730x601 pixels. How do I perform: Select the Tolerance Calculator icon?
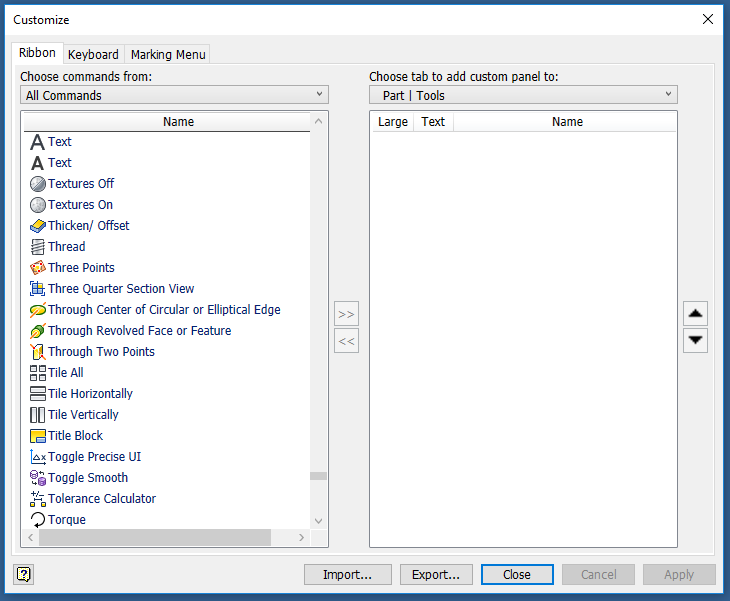38,499
